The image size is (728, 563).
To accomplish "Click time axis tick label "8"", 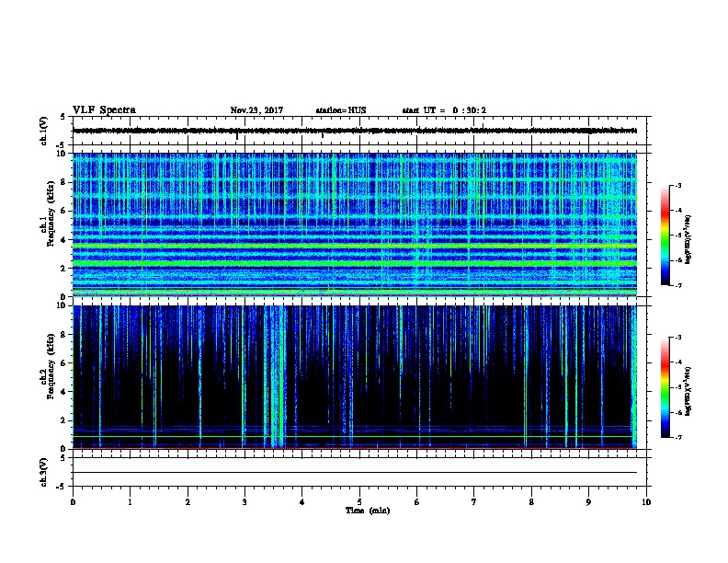I will 531,502.
